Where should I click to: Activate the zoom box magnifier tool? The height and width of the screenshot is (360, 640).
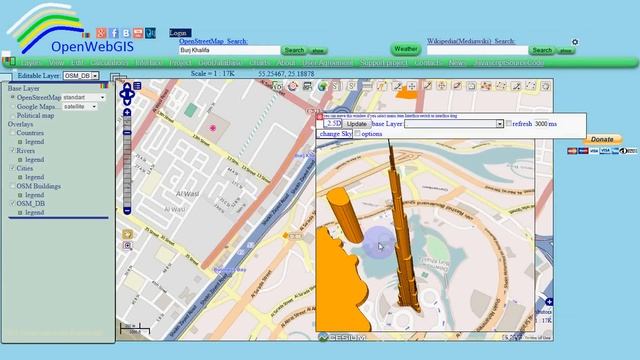(x=127, y=245)
